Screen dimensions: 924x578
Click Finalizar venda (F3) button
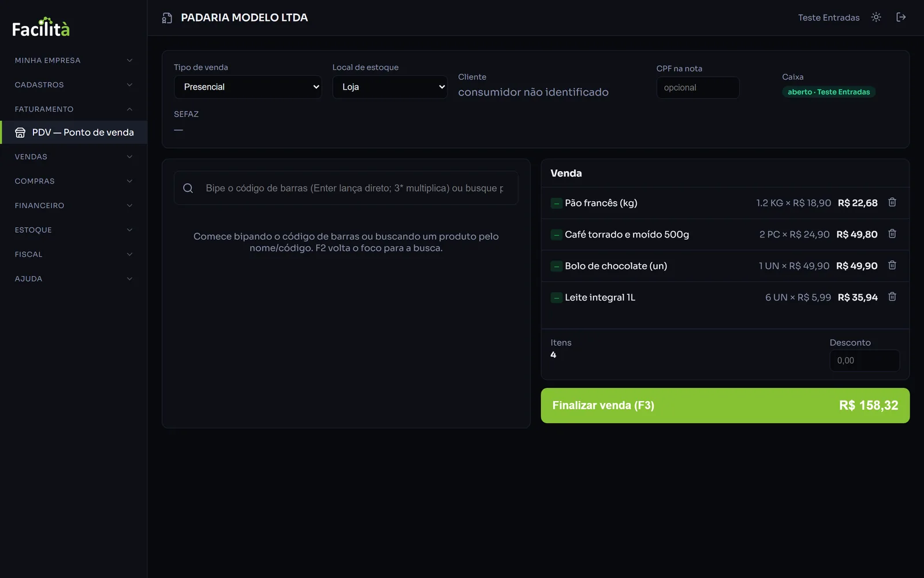click(725, 405)
